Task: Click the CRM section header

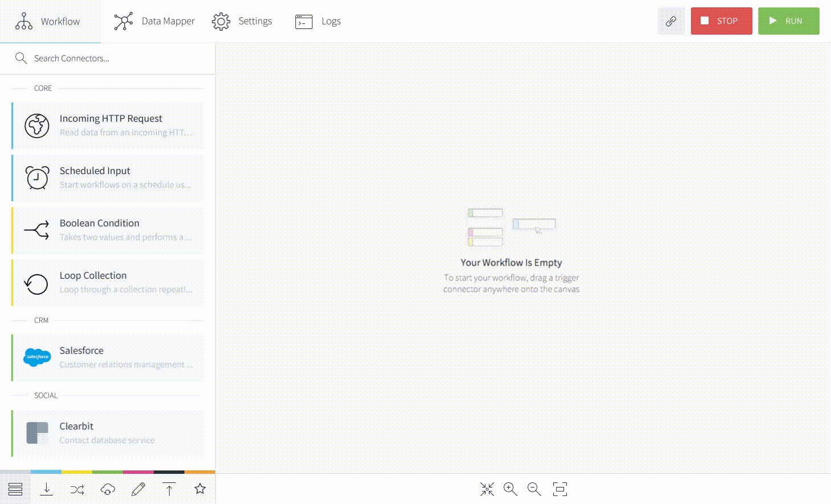Action: click(x=42, y=320)
